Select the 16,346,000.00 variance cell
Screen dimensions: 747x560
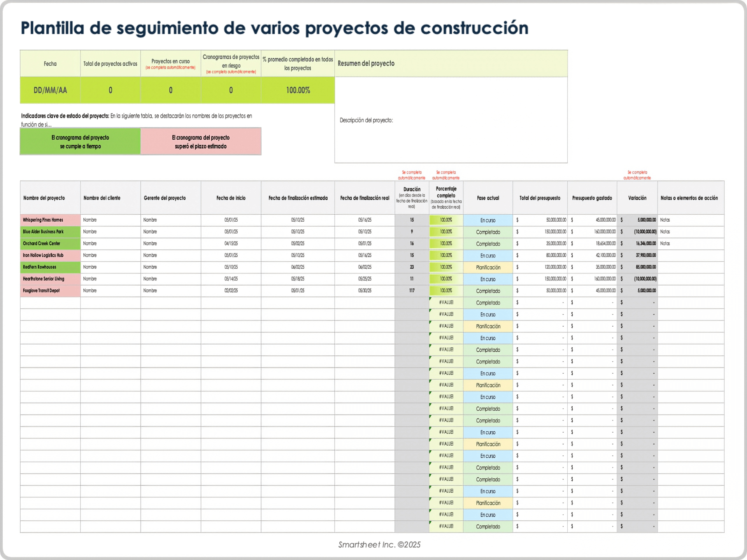click(637, 243)
